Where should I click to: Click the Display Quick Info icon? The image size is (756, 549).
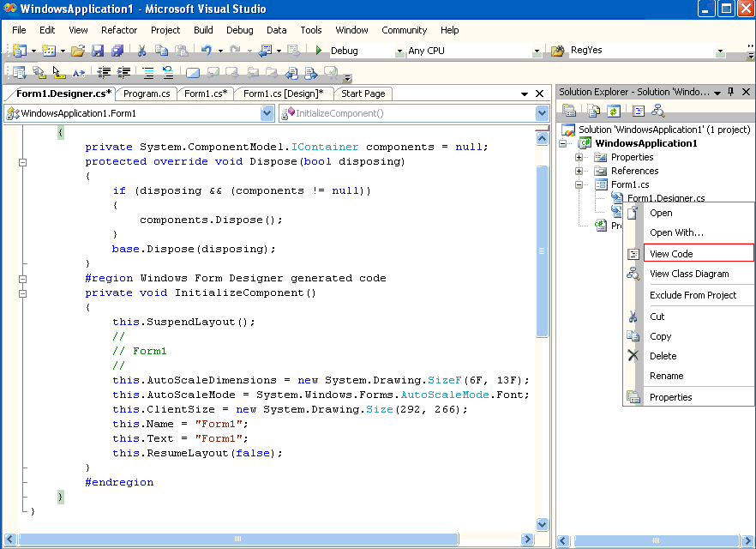click(x=59, y=72)
